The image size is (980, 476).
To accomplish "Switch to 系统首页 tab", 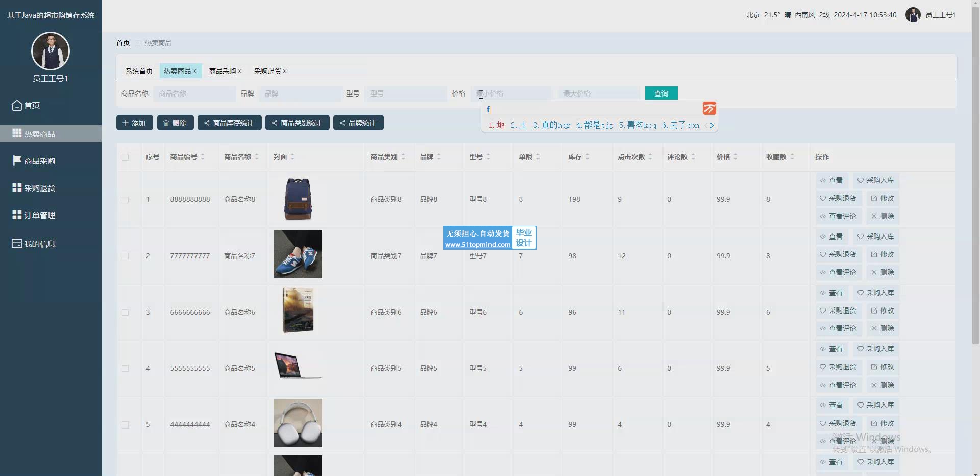I will coord(139,71).
